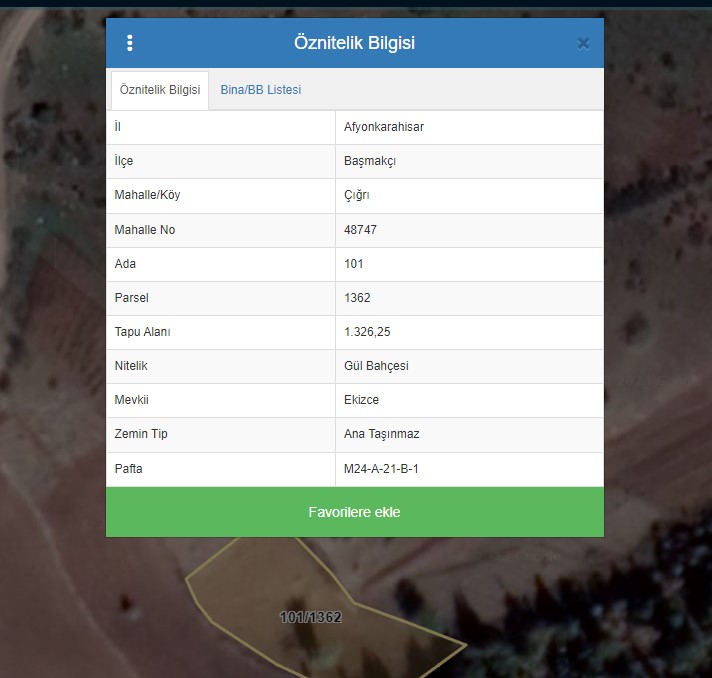Click the Nitelik row label

[131, 366]
